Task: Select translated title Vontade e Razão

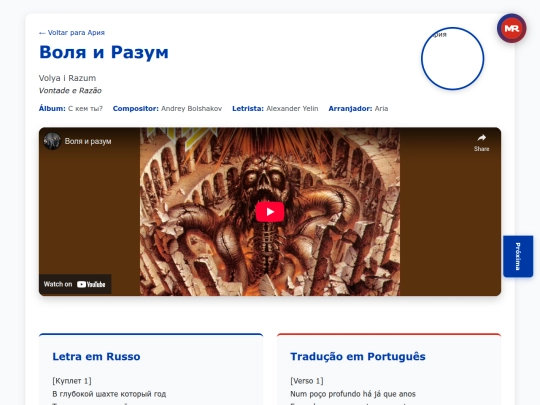Action: pyautogui.click(x=70, y=91)
